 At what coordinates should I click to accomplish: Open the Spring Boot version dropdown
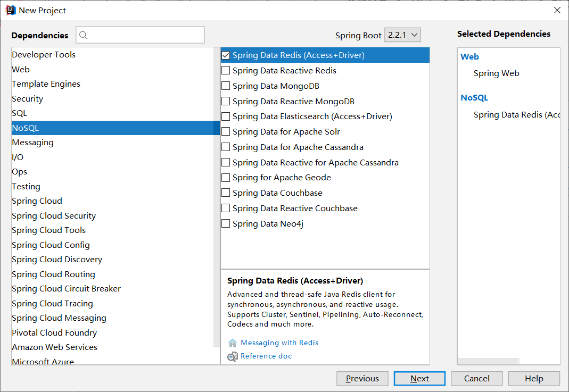tap(402, 35)
